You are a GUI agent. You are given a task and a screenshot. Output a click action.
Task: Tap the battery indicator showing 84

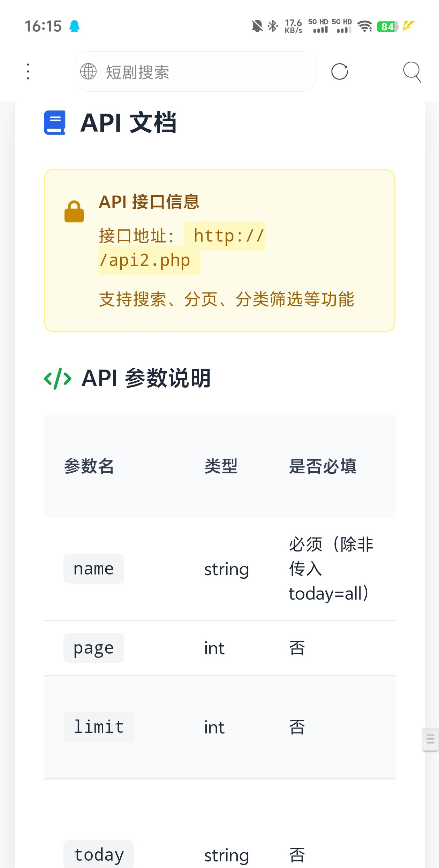click(388, 26)
